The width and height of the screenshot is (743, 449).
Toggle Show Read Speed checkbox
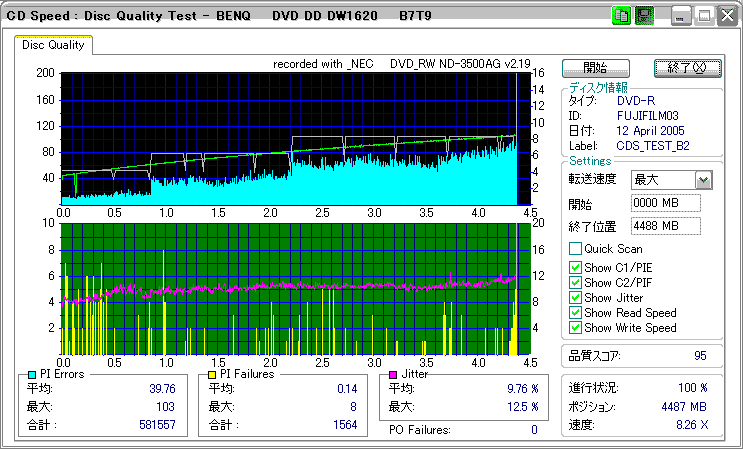575,313
